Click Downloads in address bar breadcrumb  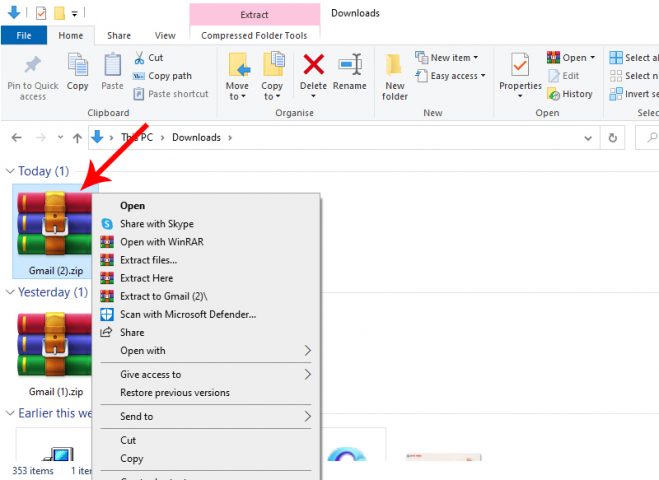(196, 137)
